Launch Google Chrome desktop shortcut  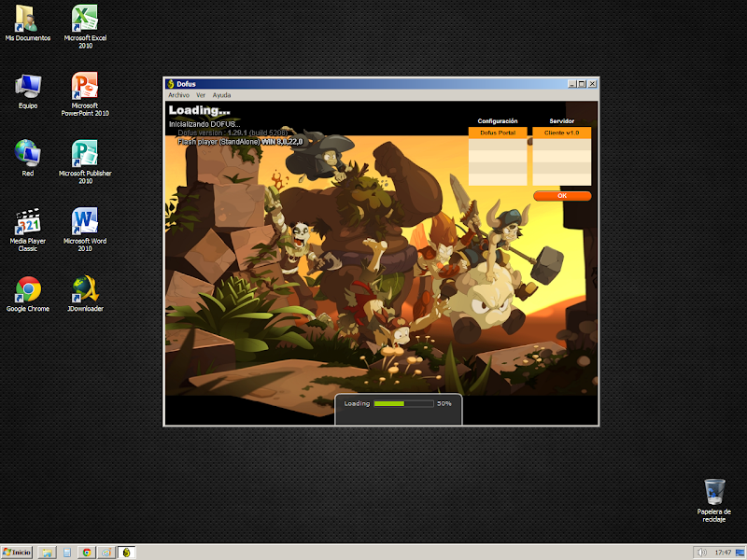28,294
